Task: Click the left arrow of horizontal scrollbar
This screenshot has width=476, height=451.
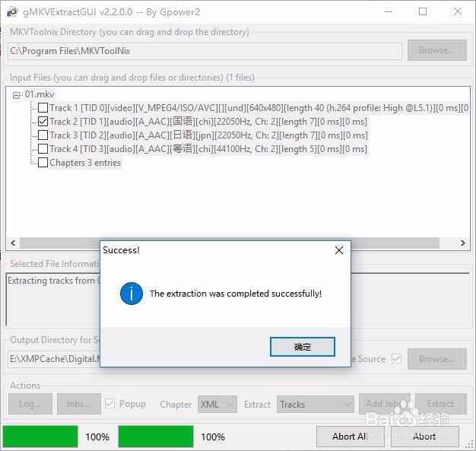Action: point(13,243)
